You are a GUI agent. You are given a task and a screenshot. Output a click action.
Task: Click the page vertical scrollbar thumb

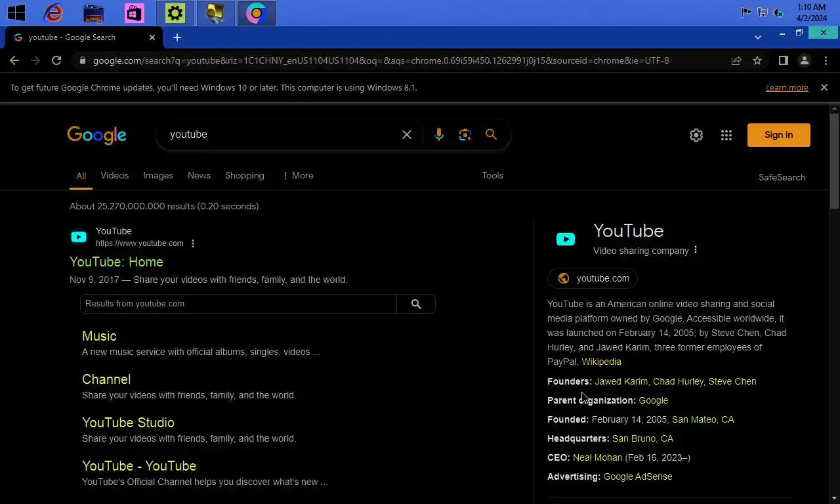click(834, 161)
